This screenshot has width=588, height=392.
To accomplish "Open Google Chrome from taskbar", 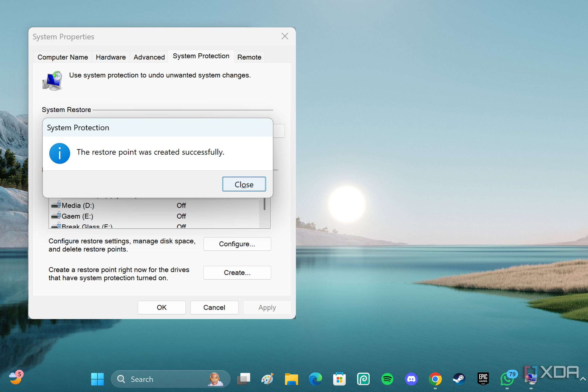I will tap(435, 379).
